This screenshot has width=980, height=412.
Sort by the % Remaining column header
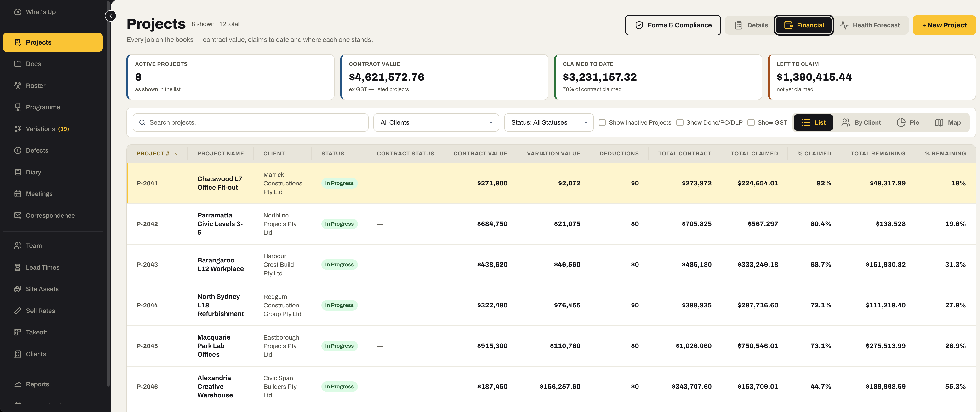pyautogui.click(x=945, y=154)
